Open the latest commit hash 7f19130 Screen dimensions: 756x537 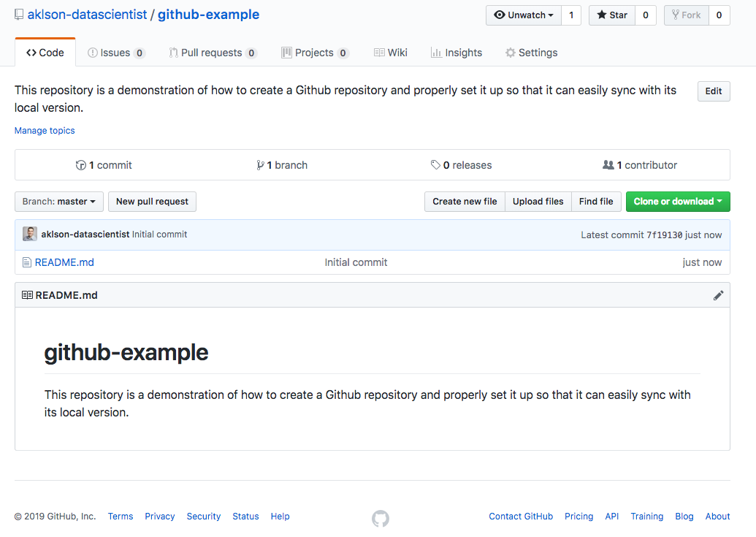[665, 235]
